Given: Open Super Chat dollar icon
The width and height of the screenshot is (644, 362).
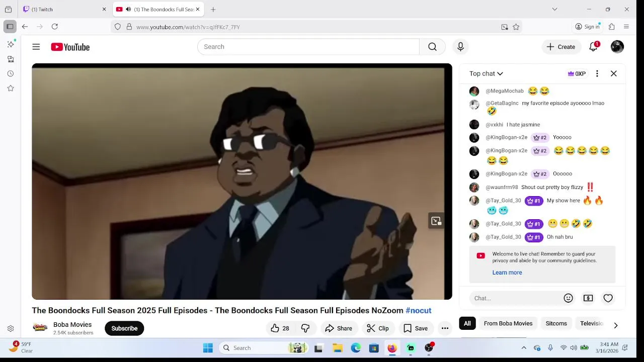Looking at the screenshot, I should (588, 298).
